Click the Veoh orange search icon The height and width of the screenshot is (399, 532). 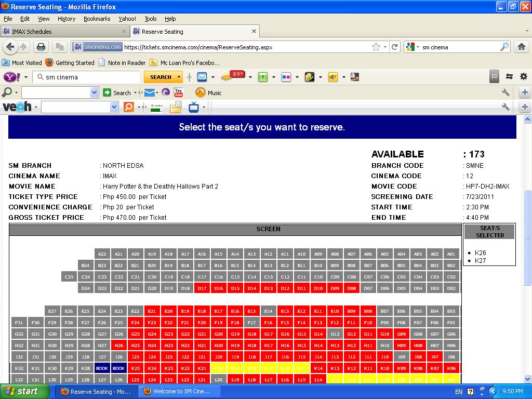(x=129, y=107)
